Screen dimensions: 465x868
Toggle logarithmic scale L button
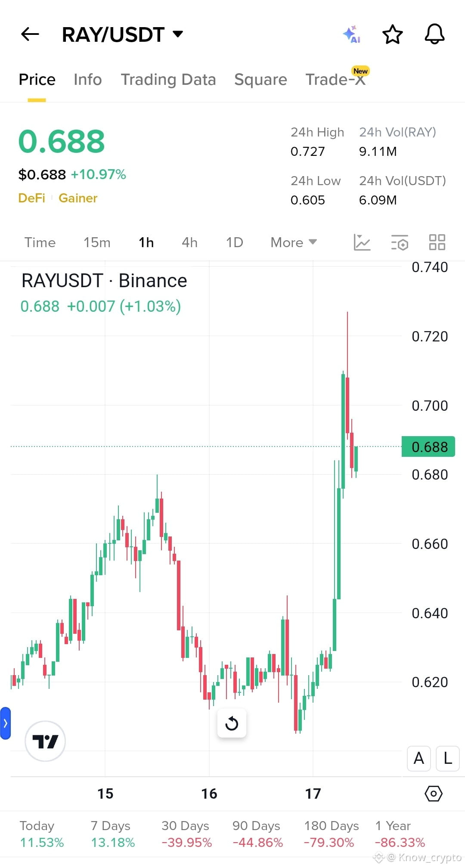click(x=448, y=758)
